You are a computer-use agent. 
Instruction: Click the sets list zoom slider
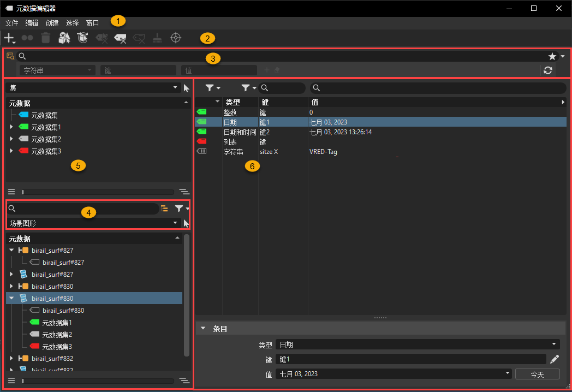[x=98, y=192]
